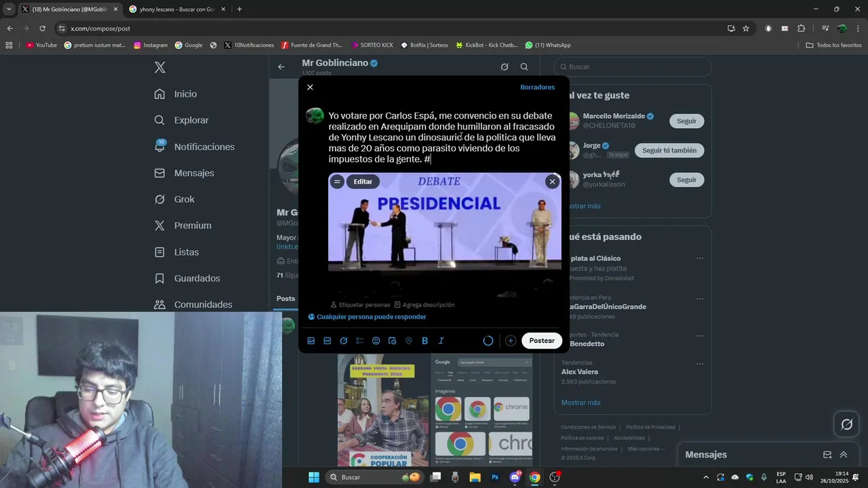Open Comunidades in sidebar
Screen dimensions: 868x488
tap(193, 304)
